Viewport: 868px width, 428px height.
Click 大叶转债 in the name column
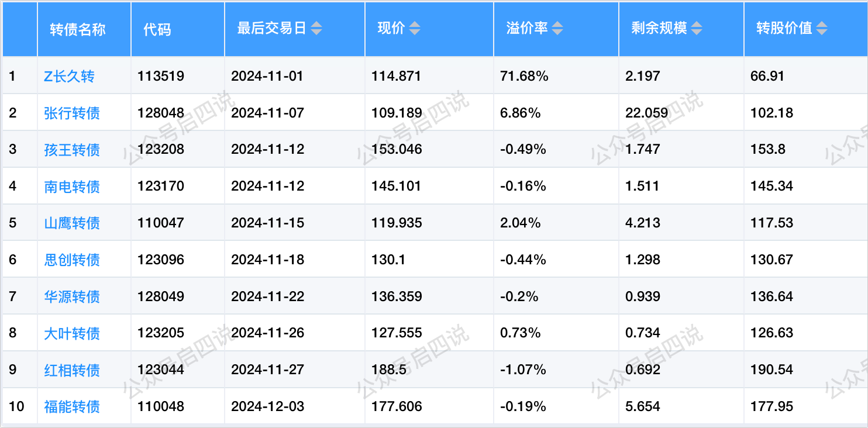pos(72,333)
